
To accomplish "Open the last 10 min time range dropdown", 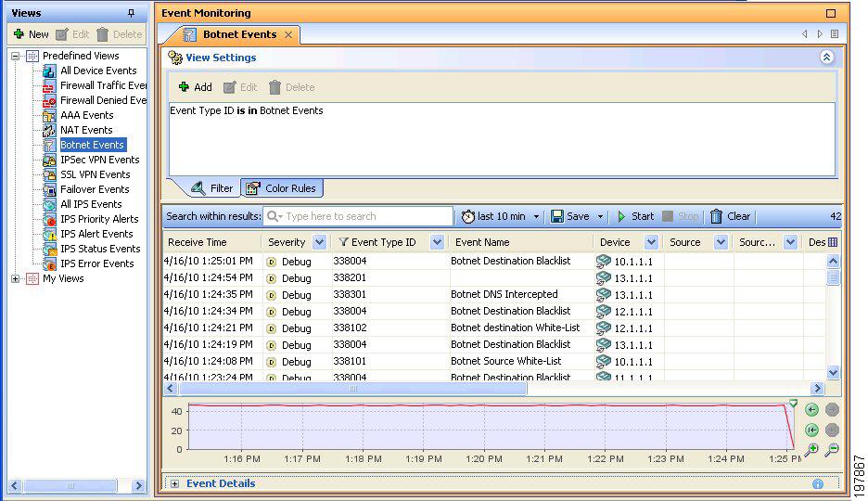I will tap(536, 216).
